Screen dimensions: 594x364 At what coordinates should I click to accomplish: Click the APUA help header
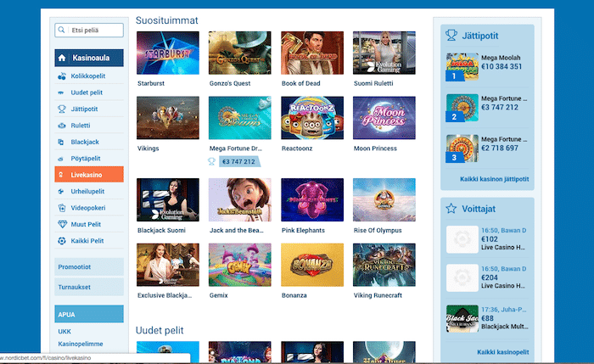click(x=89, y=314)
